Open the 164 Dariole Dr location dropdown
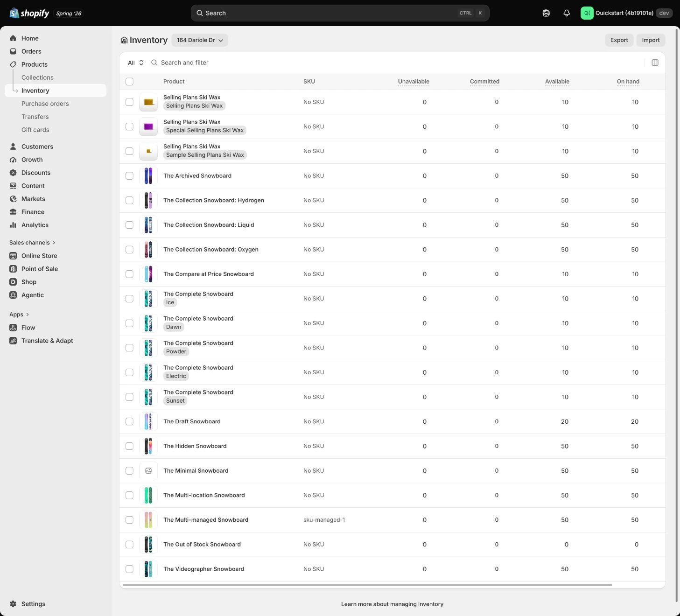This screenshot has width=680, height=616. [x=200, y=40]
